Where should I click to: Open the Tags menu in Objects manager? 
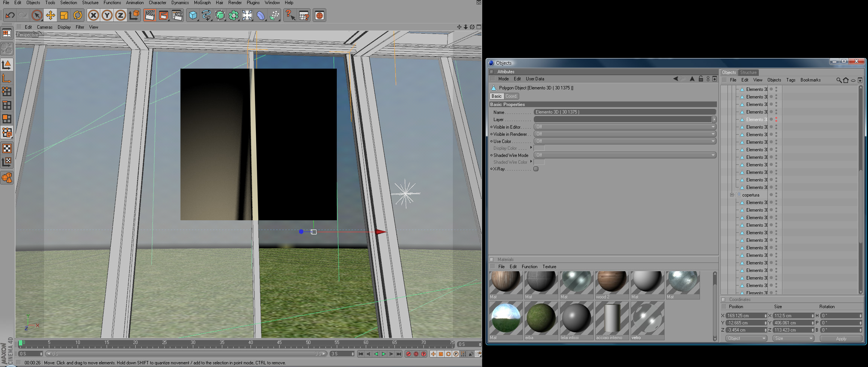click(x=791, y=80)
